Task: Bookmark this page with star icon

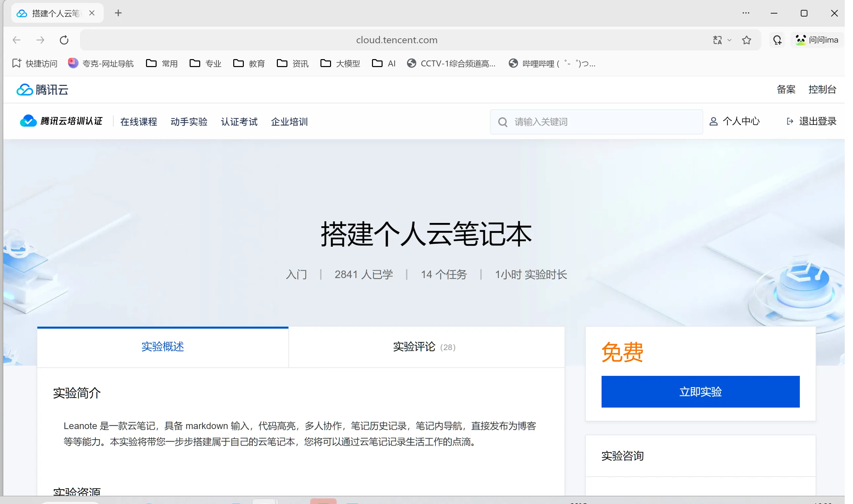Action: 747,40
